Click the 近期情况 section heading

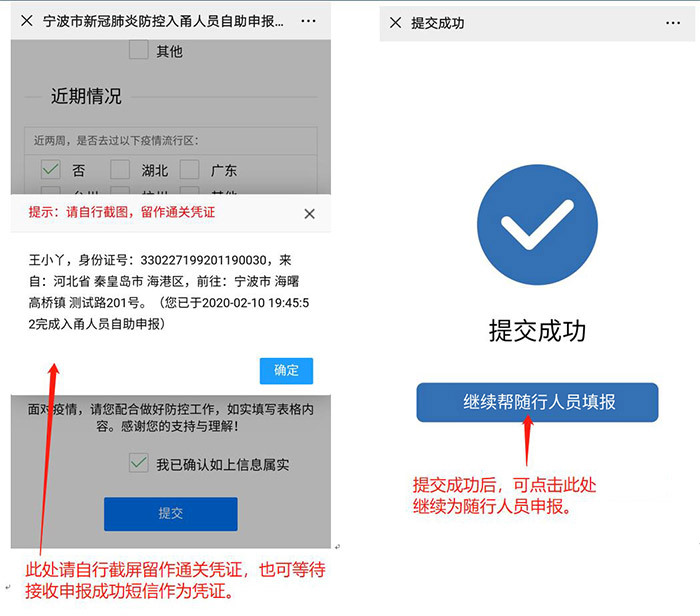tap(86, 96)
